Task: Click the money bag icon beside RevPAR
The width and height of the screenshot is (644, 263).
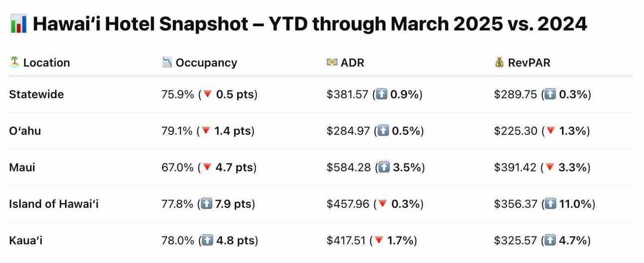Action: tap(499, 63)
